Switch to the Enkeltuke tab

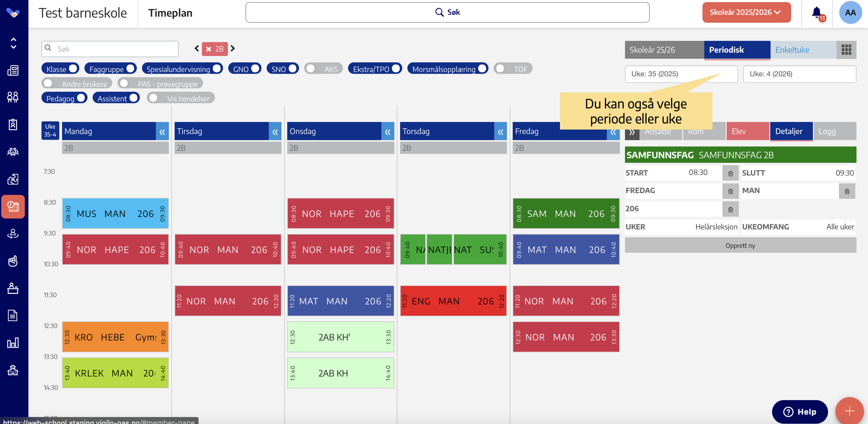(x=803, y=50)
